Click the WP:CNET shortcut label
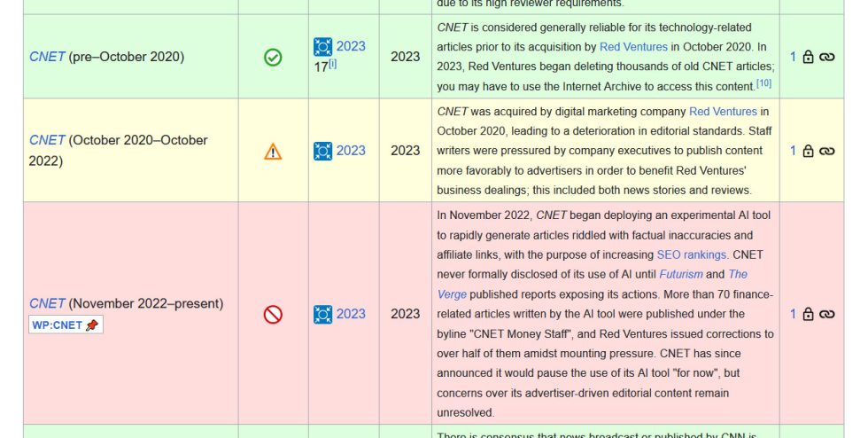 click(57, 325)
